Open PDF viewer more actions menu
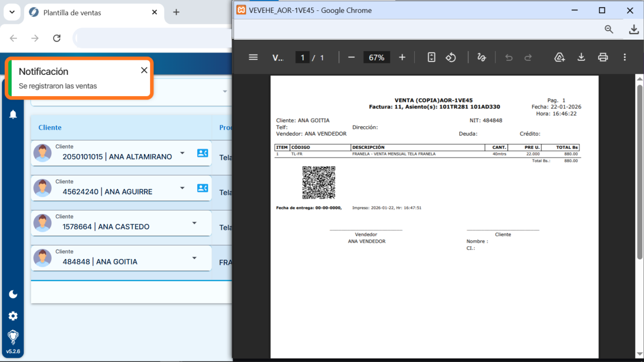The width and height of the screenshot is (644, 362). (625, 57)
